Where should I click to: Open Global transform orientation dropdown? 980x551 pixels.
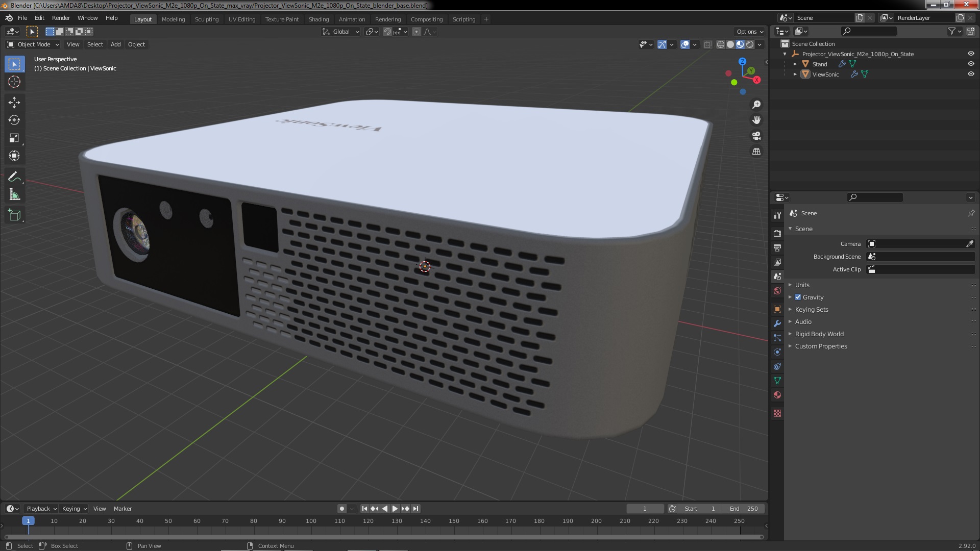click(x=341, y=32)
